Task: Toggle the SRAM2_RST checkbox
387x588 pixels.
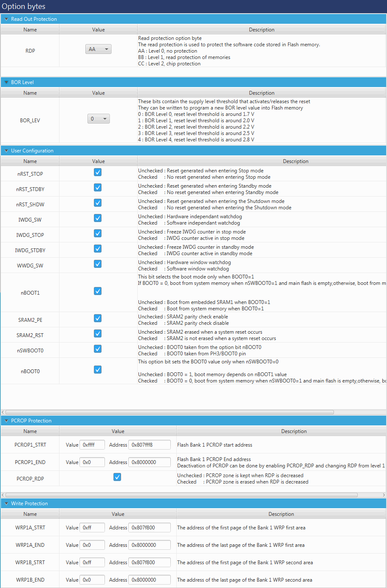Action: (x=98, y=334)
